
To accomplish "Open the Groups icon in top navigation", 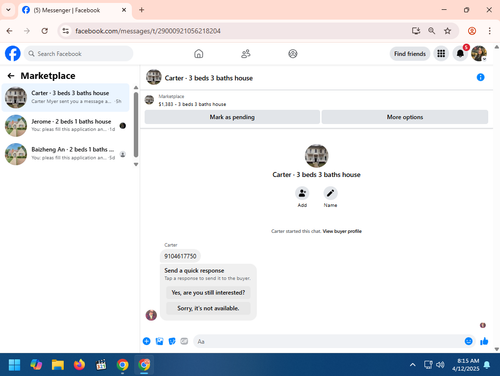I will pyautogui.click(x=293, y=54).
